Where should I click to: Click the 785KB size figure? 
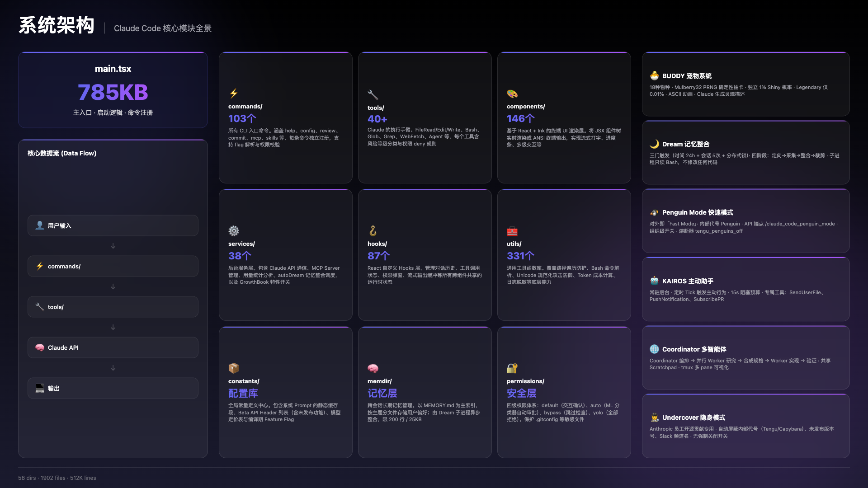pyautogui.click(x=113, y=92)
